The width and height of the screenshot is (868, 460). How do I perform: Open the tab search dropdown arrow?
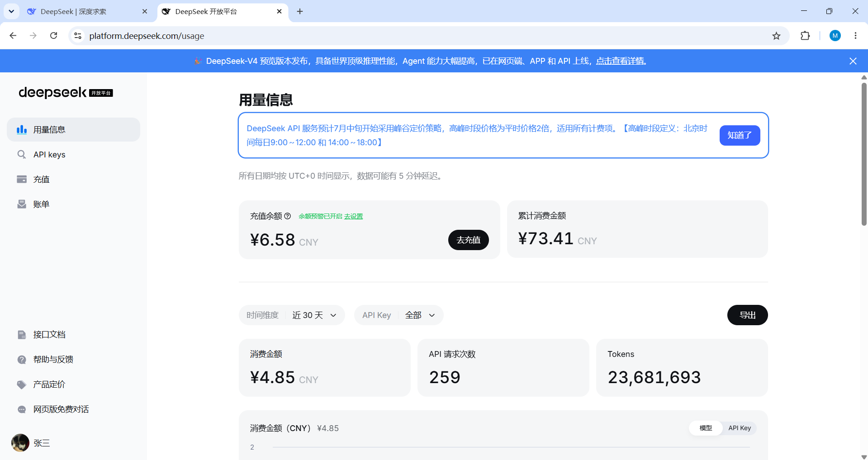point(11,12)
